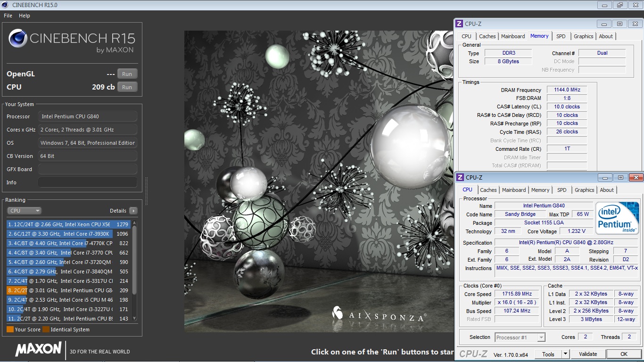Click the Bus Speed value 107.24 MHz
This screenshot has height=362, width=644.
517,311
